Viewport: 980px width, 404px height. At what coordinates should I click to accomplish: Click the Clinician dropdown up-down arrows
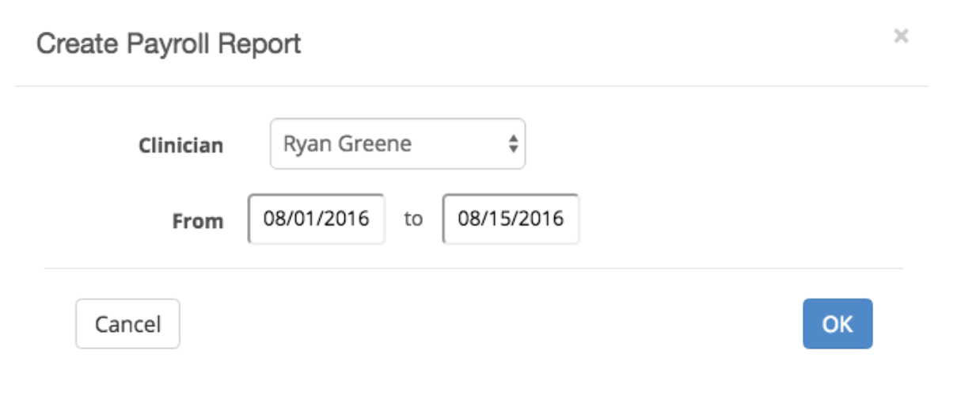[x=513, y=144]
